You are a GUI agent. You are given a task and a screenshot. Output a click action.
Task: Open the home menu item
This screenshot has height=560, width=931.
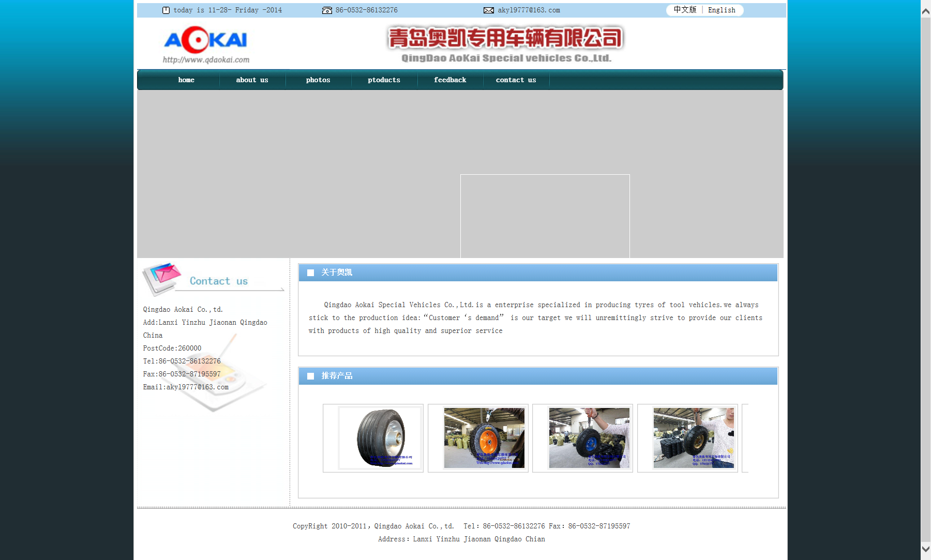pos(186,80)
